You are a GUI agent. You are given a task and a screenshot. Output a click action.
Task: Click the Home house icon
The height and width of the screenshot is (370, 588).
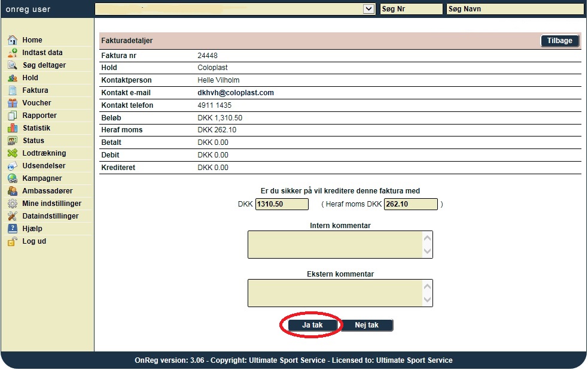click(13, 40)
